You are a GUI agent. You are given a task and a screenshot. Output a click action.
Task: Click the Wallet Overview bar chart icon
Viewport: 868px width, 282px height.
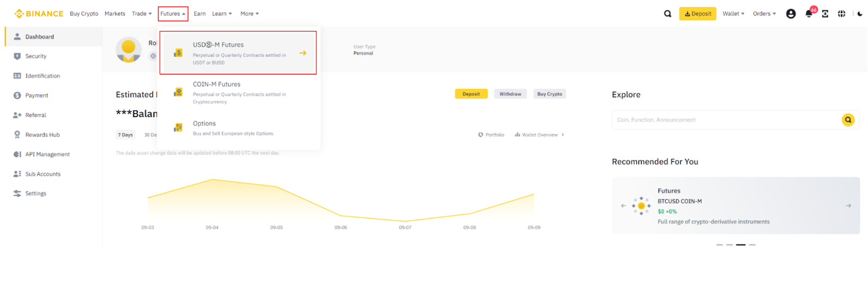[518, 134]
